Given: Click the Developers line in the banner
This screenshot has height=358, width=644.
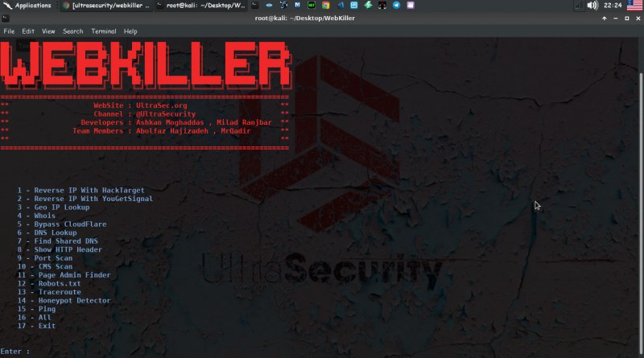Looking at the screenshot, I should (176, 122).
